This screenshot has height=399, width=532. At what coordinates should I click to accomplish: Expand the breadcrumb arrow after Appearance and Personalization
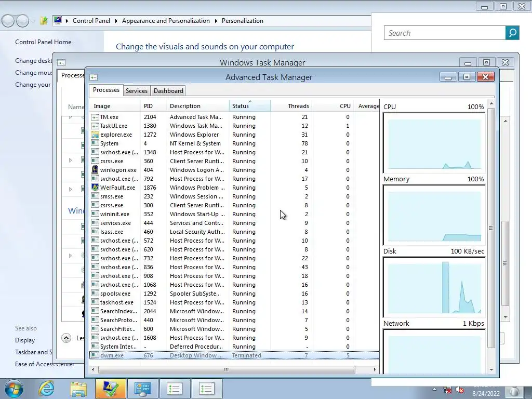pos(216,21)
